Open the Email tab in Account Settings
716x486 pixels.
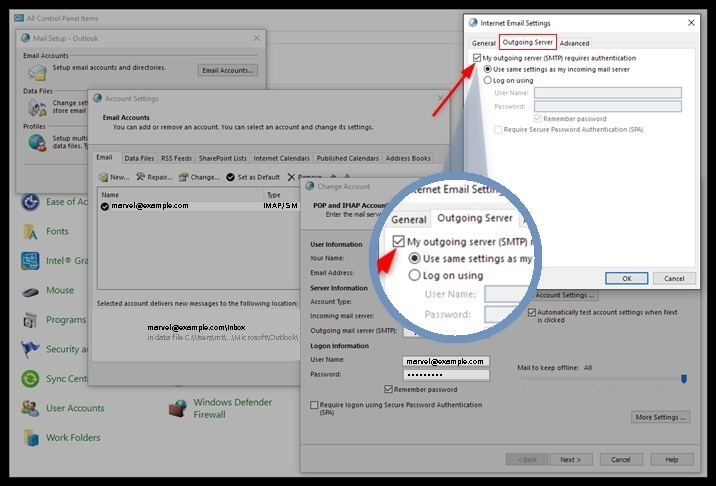tap(105, 158)
